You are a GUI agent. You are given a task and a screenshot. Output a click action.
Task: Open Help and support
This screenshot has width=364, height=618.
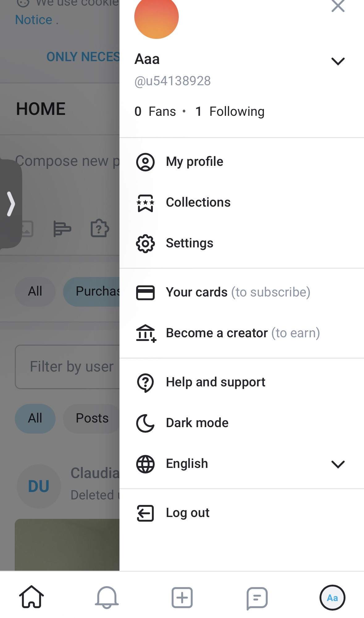[x=215, y=382]
